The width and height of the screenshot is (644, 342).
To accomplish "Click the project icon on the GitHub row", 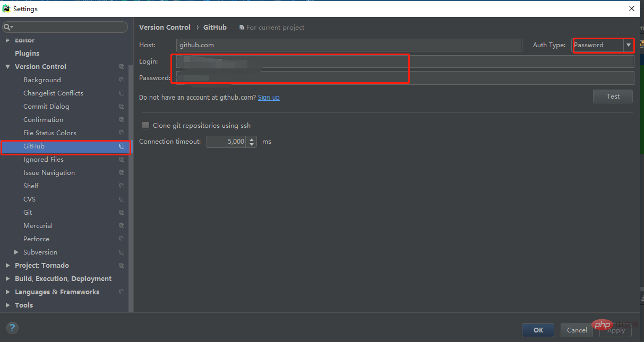I will pyautogui.click(x=122, y=146).
